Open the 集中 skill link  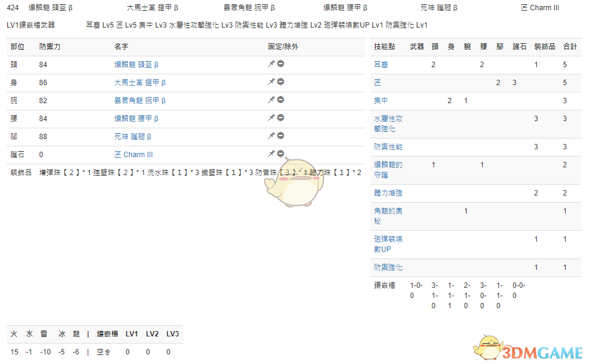[x=381, y=101]
